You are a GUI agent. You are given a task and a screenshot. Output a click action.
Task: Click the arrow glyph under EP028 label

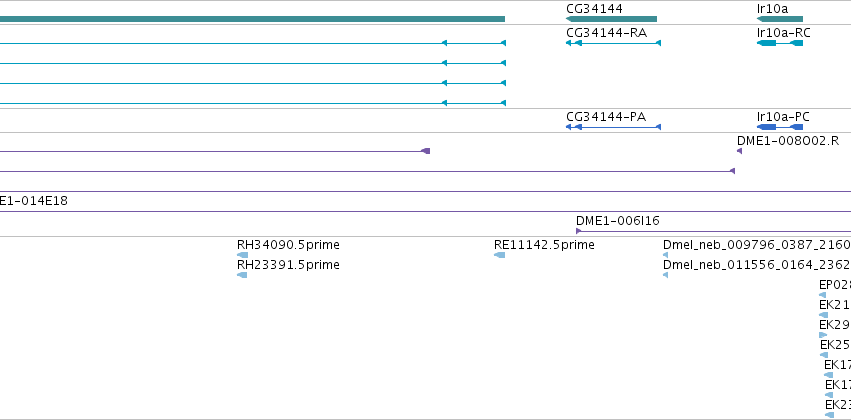point(822,295)
